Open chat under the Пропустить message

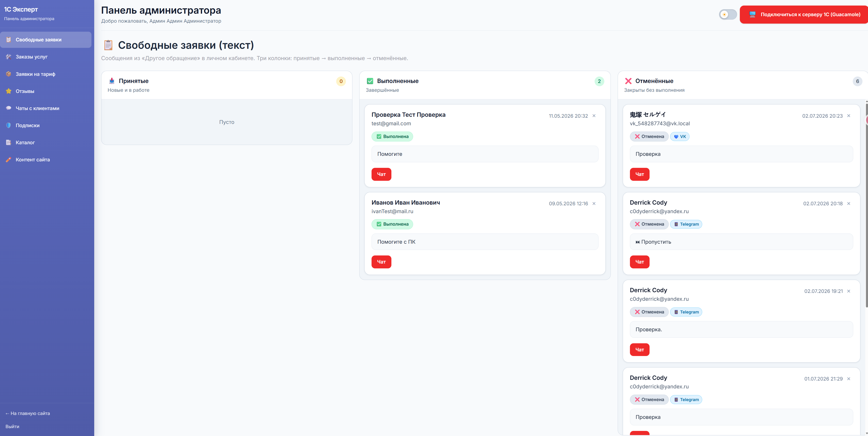[640, 262]
